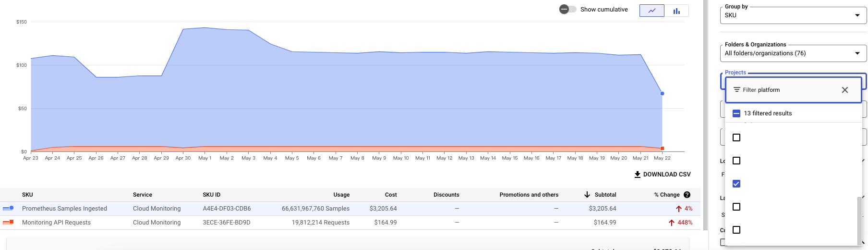This screenshot has width=868, height=250.
Task: Toggle the Show cumulative switch
Action: click(567, 9)
